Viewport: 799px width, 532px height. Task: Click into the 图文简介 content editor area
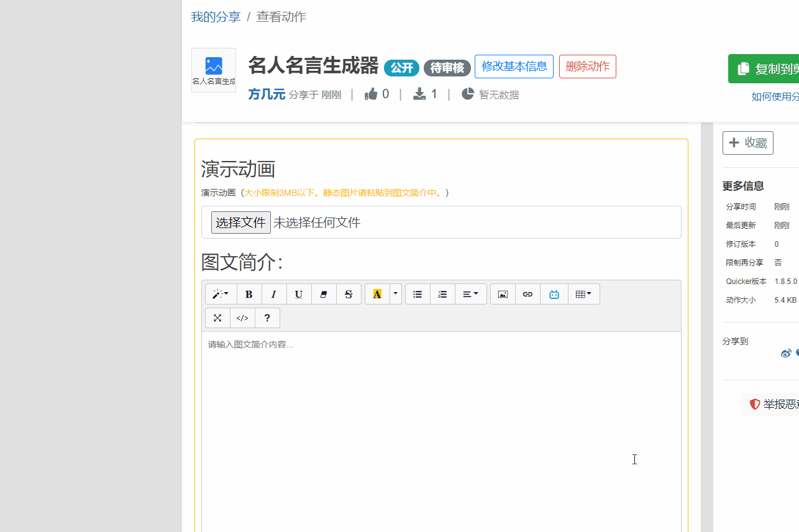coord(441,432)
